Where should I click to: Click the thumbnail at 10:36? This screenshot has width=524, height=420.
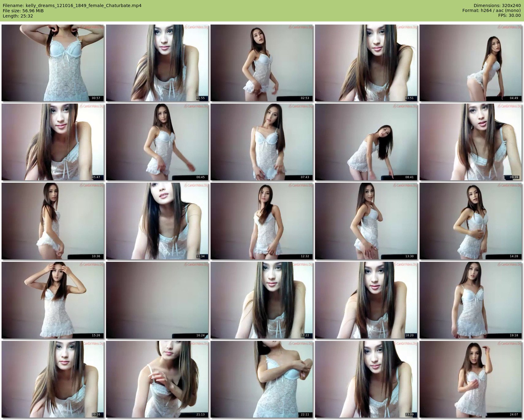click(x=52, y=221)
